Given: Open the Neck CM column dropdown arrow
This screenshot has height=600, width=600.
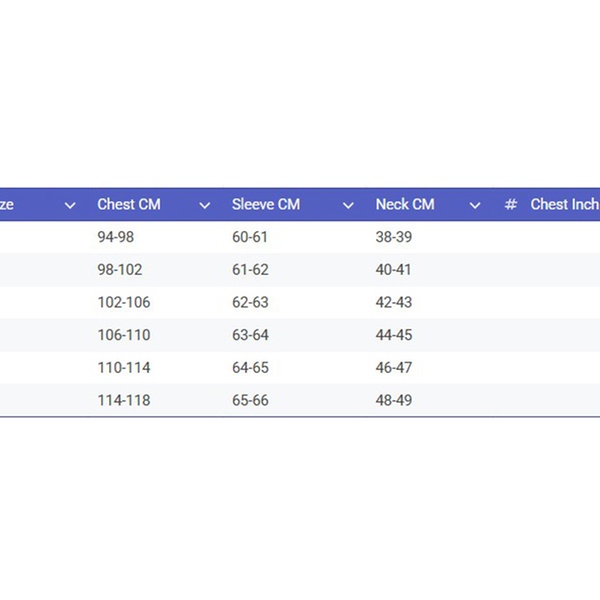Looking at the screenshot, I should pyautogui.click(x=475, y=205).
